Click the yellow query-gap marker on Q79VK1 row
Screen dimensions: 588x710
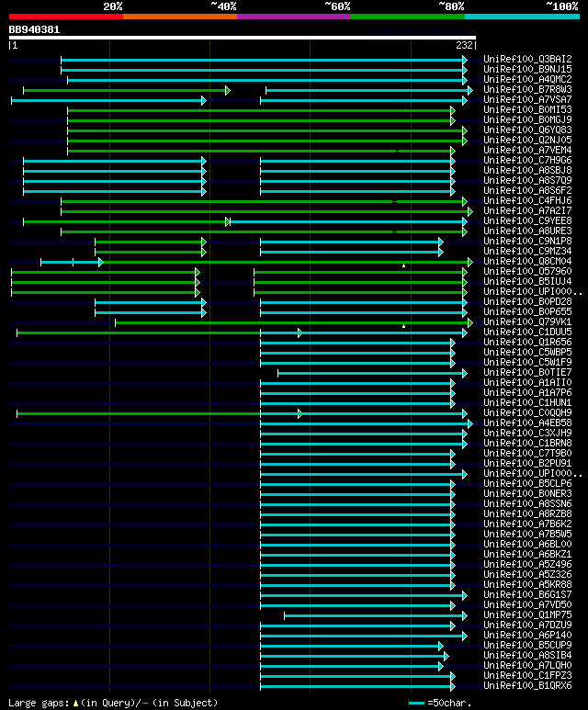click(x=403, y=326)
